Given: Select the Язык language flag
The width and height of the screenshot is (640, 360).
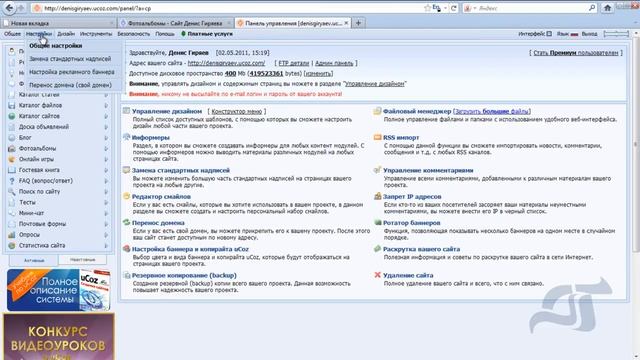Looking at the screenshot, I should click(x=574, y=34).
